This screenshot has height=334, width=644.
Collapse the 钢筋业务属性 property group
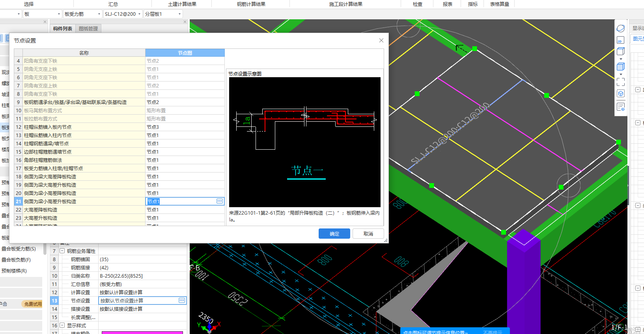62,251
